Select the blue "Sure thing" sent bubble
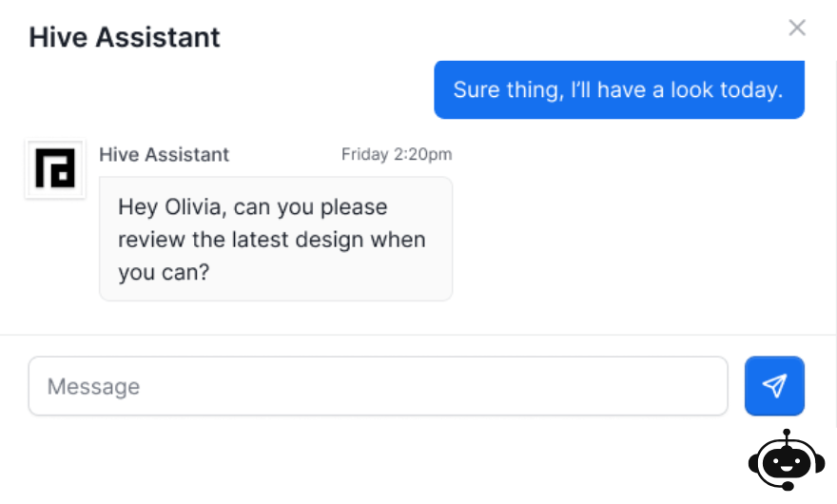Image resolution: width=837 pixels, height=504 pixels. point(618,89)
